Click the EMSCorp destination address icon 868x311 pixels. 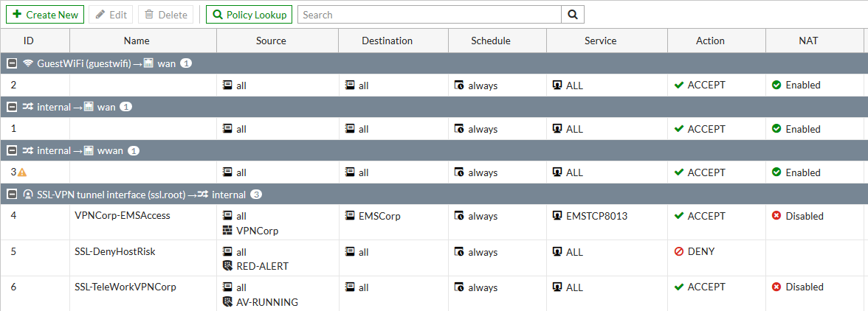click(351, 216)
